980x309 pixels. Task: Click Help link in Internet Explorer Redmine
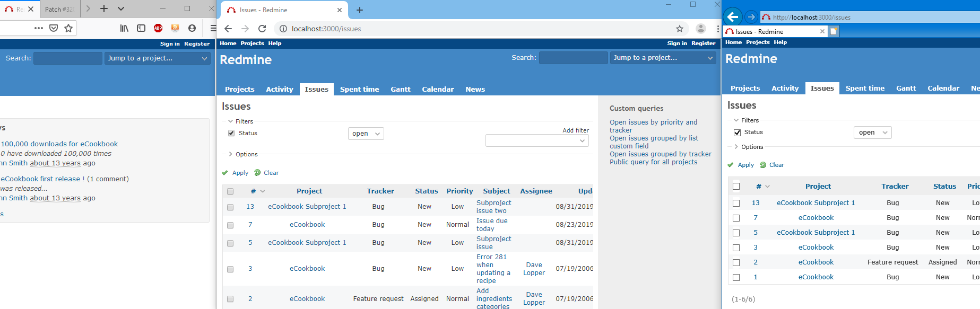[x=780, y=42]
